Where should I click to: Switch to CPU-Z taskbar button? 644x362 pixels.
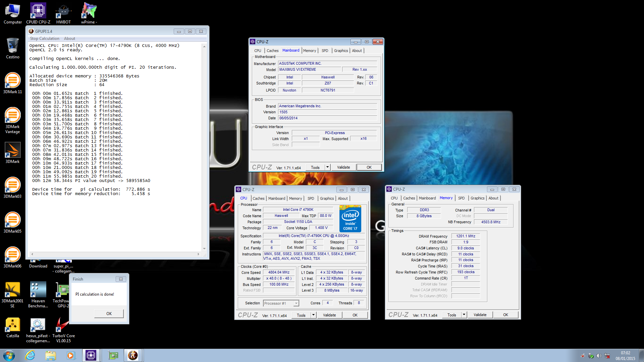tap(91, 355)
